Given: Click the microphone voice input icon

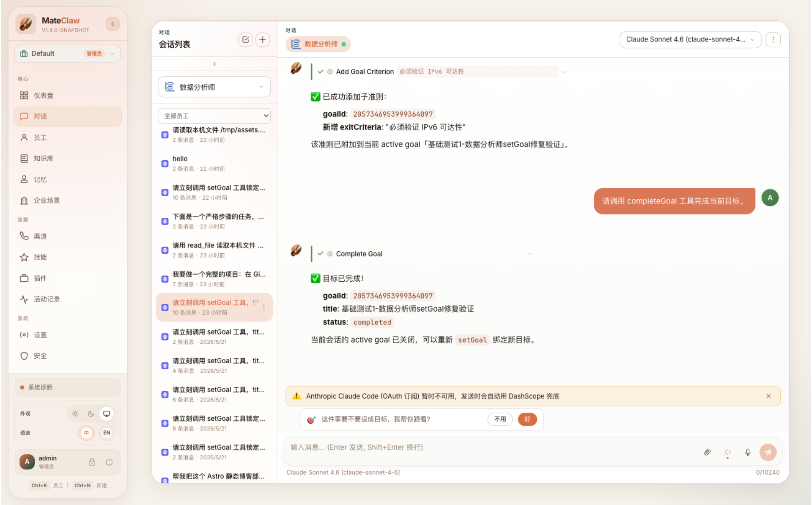Looking at the screenshot, I should [x=748, y=452].
